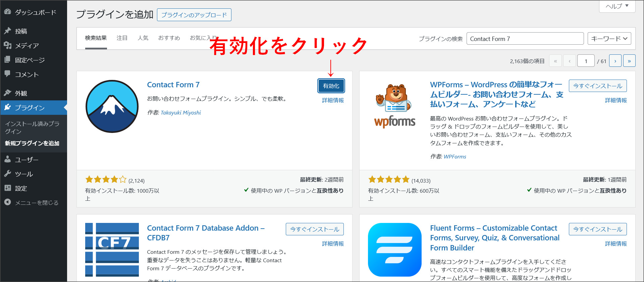Click the WPForms bear mascot logo
Image resolution: width=644 pixels, height=282 pixels.
[x=395, y=106]
